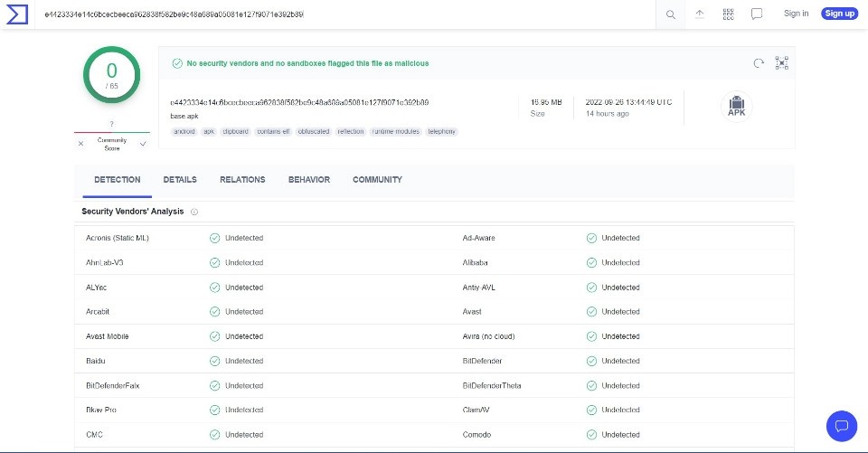Image resolution: width=868 pixels, height=453 pixels.
Task: Click the ClamAV undetected check icon
Action: tap(591, 410)
